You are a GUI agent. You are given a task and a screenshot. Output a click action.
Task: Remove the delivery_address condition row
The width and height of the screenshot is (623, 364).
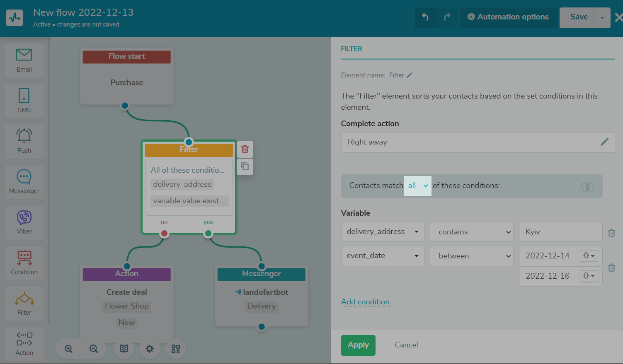coord(611,233)
